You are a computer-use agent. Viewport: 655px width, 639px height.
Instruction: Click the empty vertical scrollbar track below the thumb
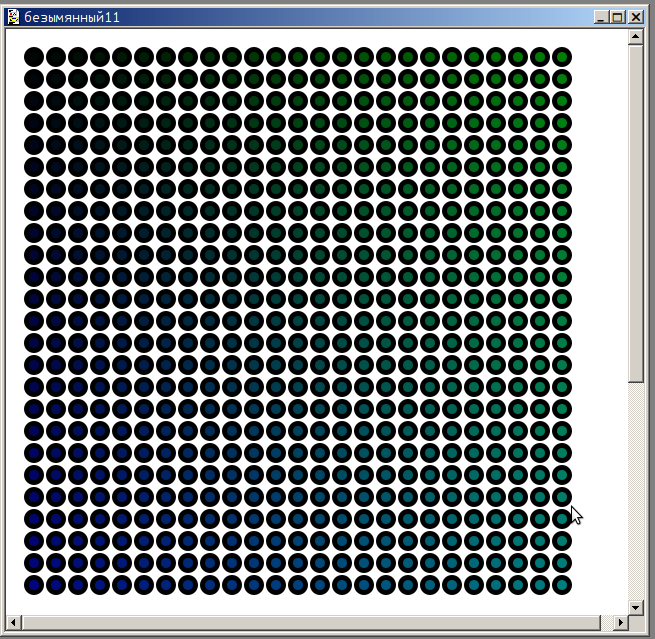636,490
